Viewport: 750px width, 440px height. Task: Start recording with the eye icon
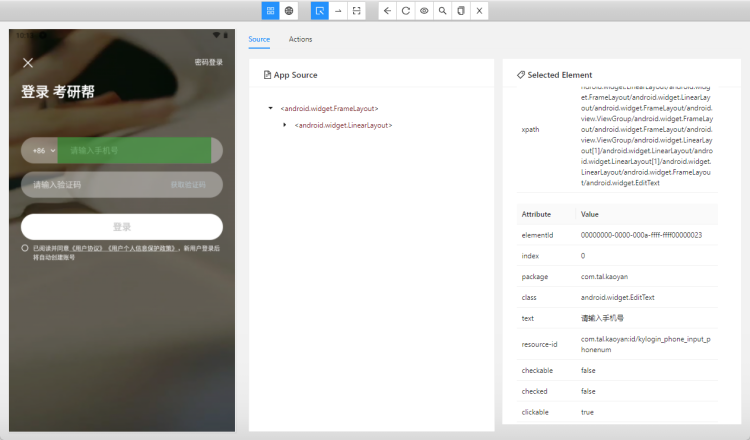tap(424, 11)
